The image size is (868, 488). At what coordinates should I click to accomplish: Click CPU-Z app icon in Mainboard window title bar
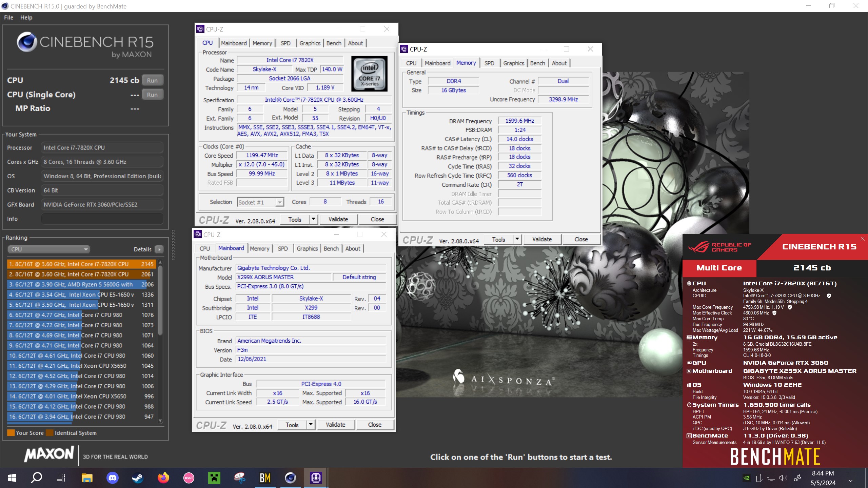[198, 235]
